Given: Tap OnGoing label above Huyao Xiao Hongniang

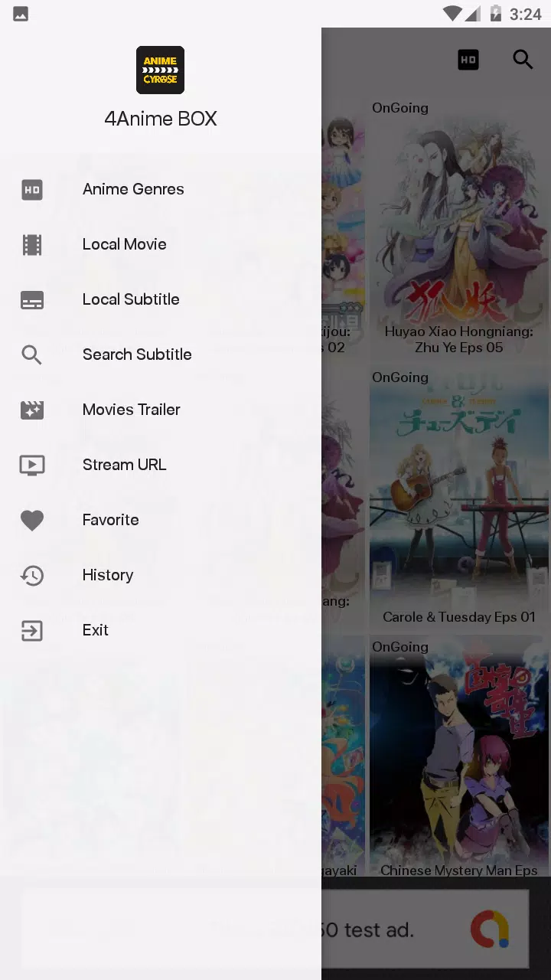Looking at the screenshot, I should pyautogui.click(x=400, y=108).
